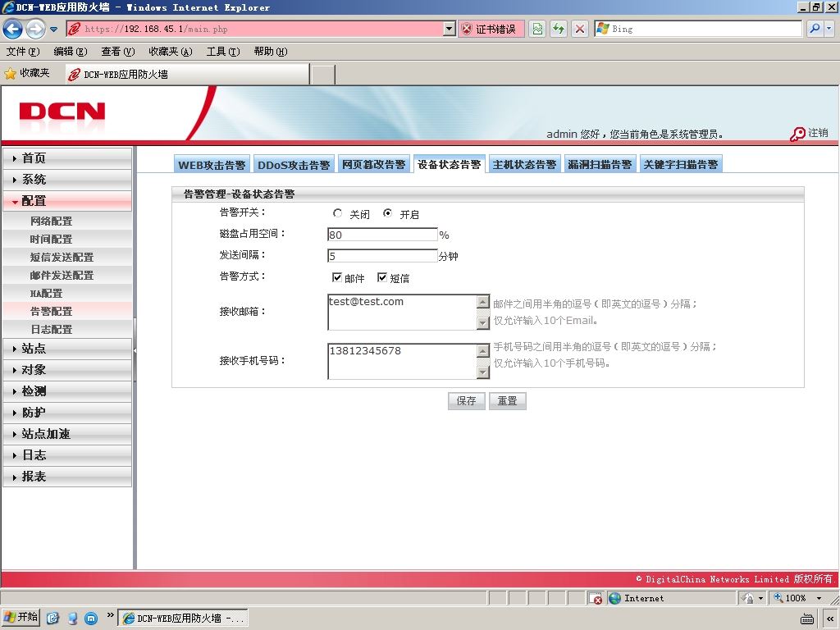Expand the 防护 sidebar section
Screen dimensions: 840x630
point(67,413)
